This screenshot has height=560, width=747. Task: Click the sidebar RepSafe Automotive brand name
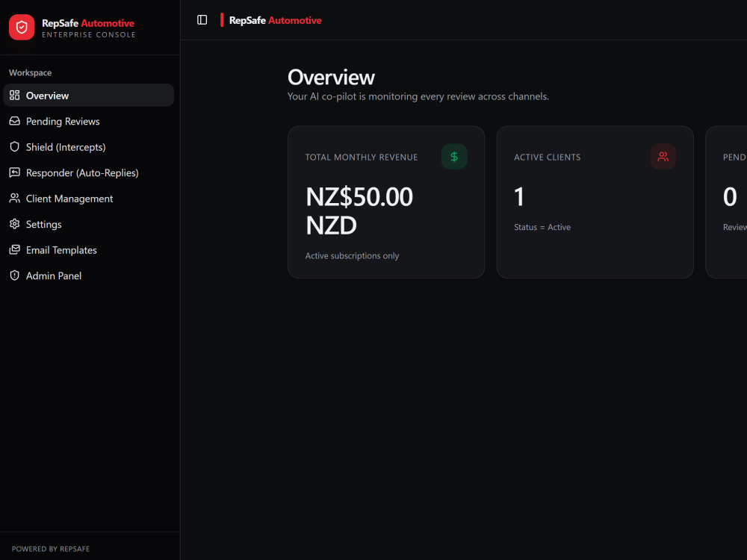pos(88,23)
